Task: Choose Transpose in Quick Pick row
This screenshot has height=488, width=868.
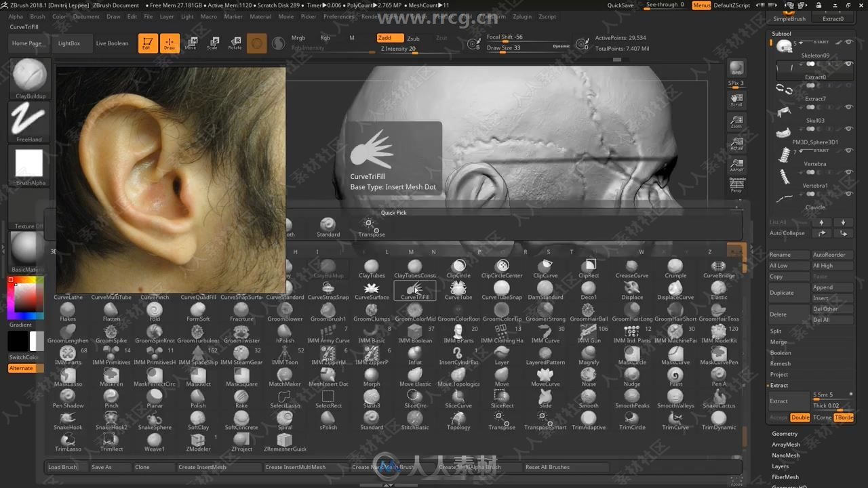Action: (372, 228)
